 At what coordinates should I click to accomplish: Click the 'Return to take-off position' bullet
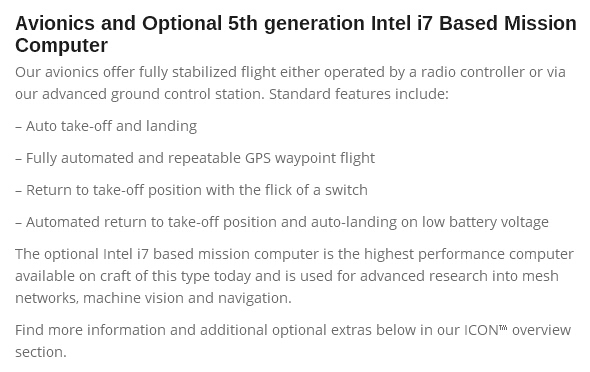point(191,190)
